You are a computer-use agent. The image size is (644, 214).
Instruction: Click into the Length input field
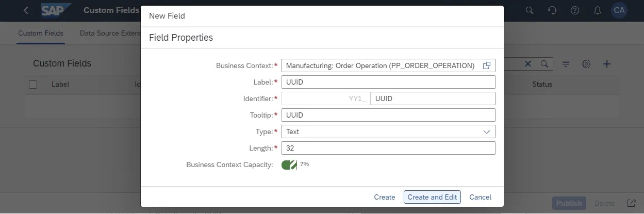[x=388, y=149]
